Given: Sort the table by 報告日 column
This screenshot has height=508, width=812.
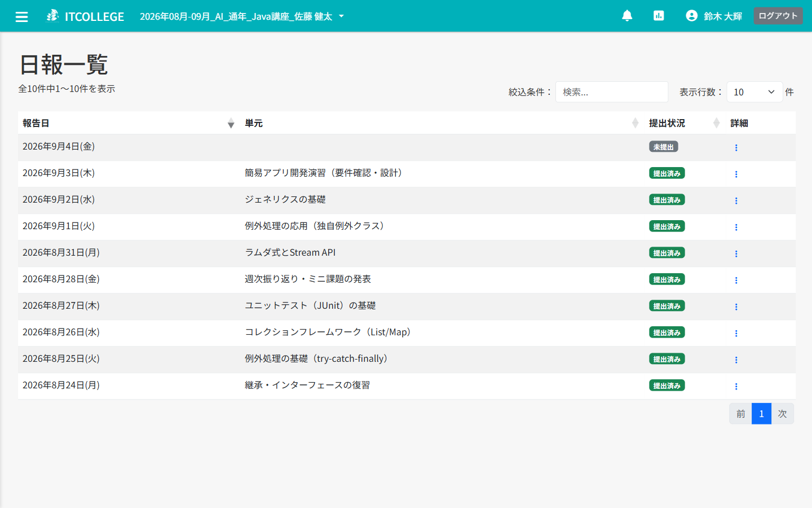Looking at the screenshot, I should pyautogui.click(x=129, y=123).
